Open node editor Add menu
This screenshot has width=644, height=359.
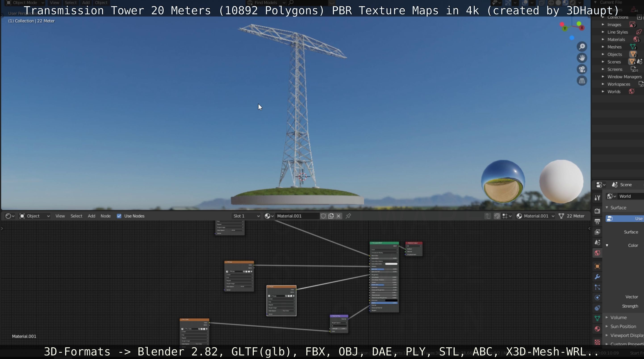91,216
